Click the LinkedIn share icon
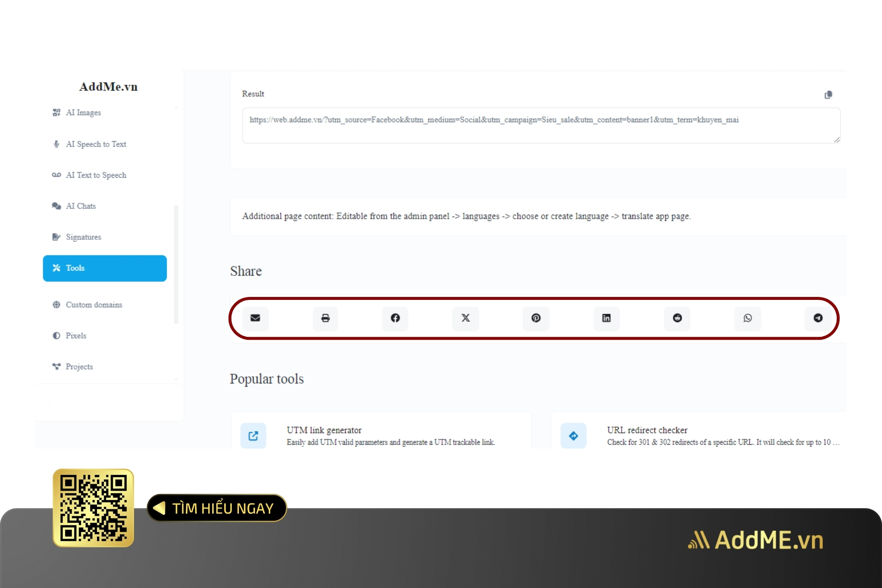This screenshot has height=588, width=882. pyautogui.click(x=606, y=318)
